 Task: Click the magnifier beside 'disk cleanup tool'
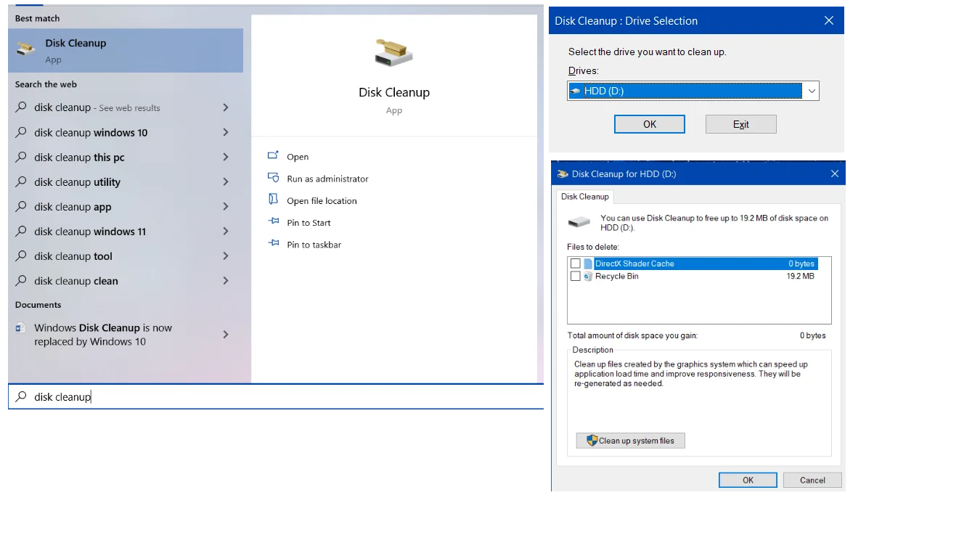[x=21, y=256]
